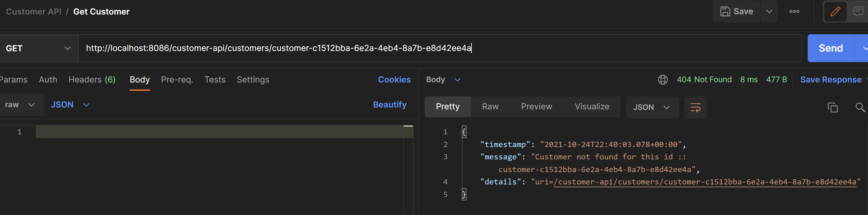Open the Headers (6) tab
The image size is (868, 215).
pos(92,80)
